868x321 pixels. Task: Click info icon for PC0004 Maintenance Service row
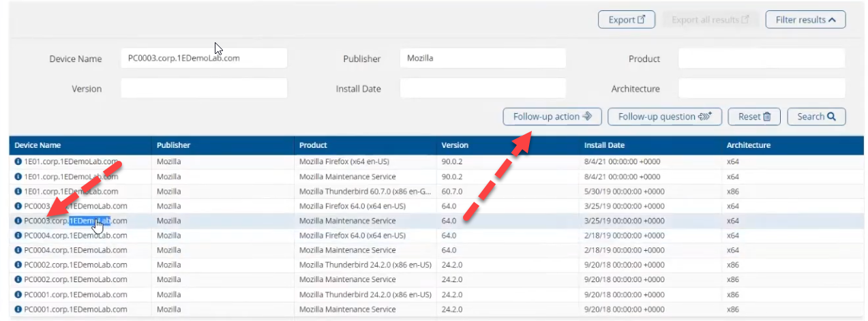pyautogui.click(x=18, y=250)
